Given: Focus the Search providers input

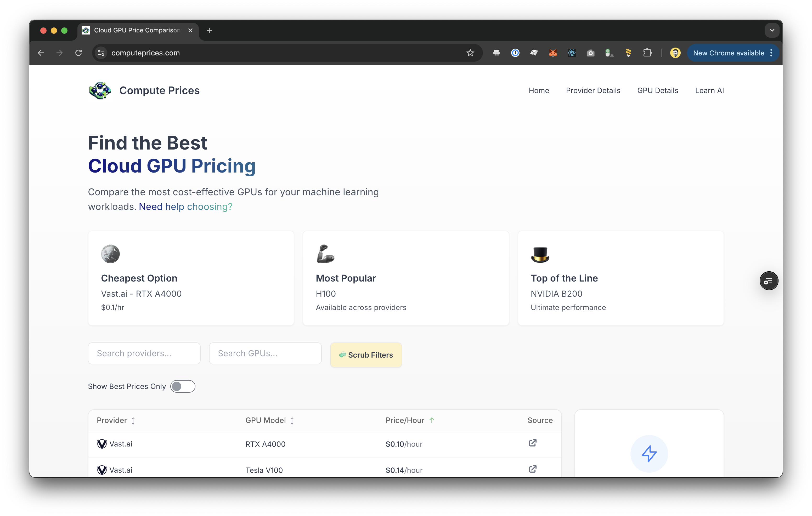Looking at the screenshot, I should pos(144,353).
